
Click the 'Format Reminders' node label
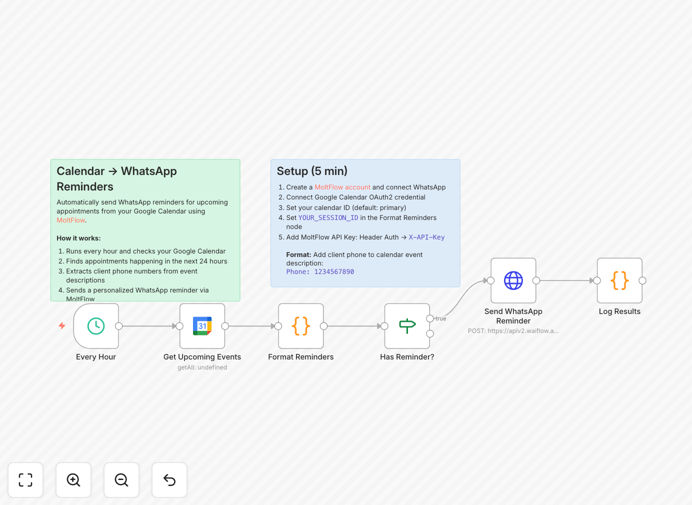coord(301,357)
